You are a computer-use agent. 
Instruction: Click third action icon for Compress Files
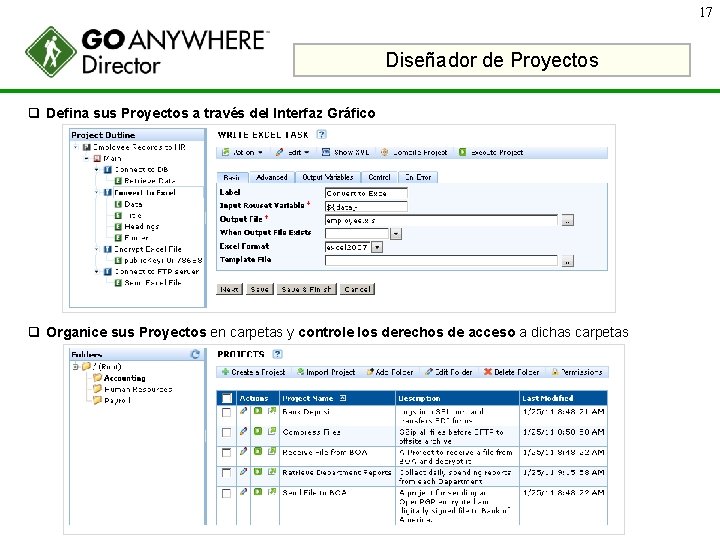[272, 431]
